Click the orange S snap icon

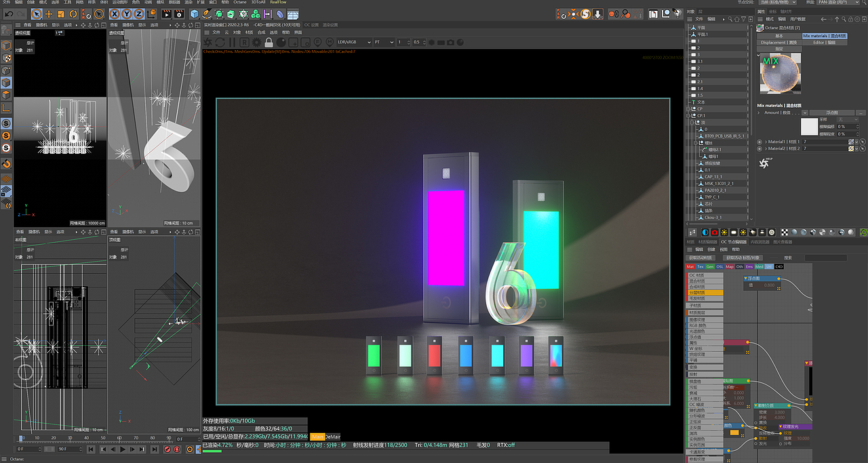(x=586, y=14)
